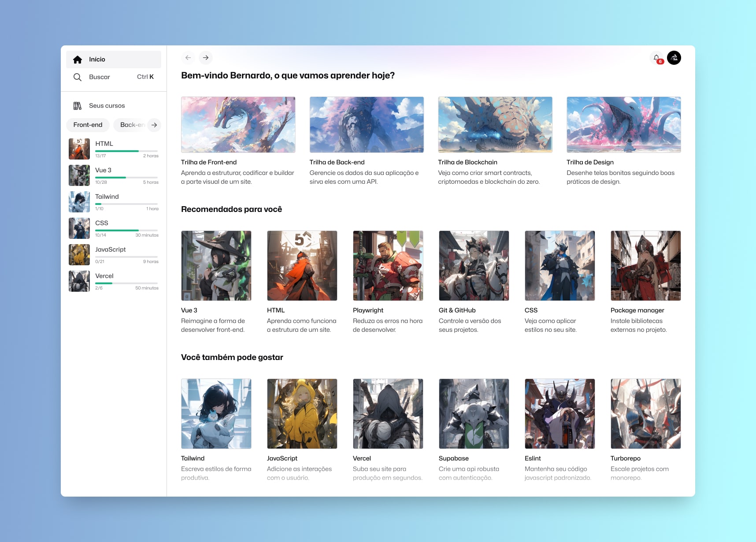Select the Front-end category tab
This screenshot has width=756, height=542.
(x=88, y=125)
